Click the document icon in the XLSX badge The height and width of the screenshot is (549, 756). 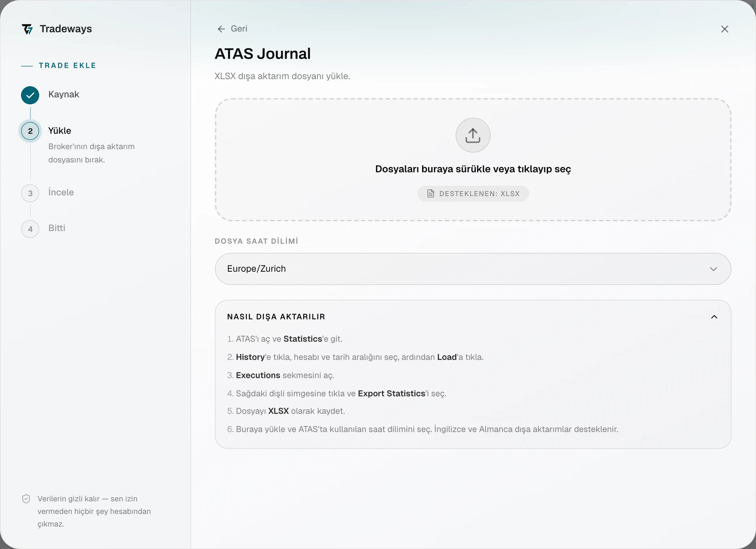tap(431, 194)
